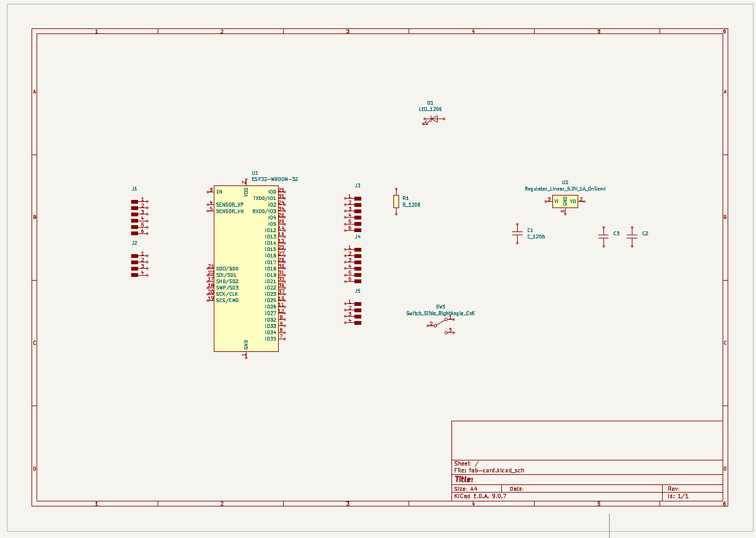Select the J4 connector symbol
756x538 pixels.
pos(353,265)
